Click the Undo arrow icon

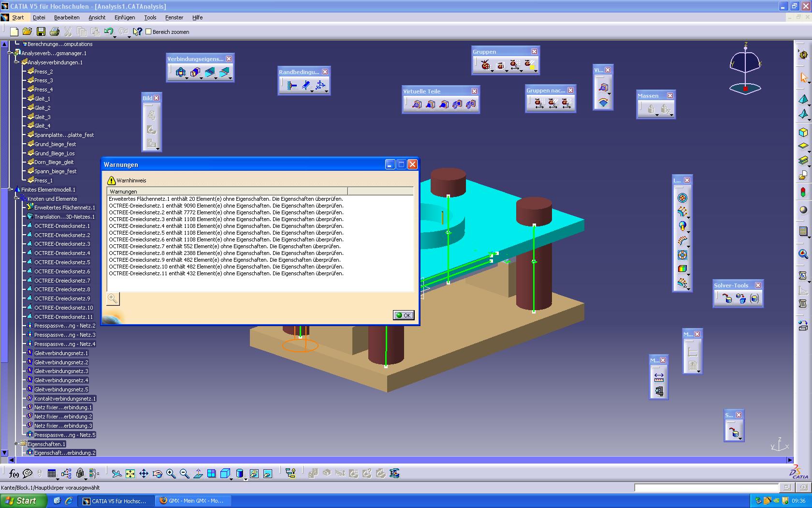tap(109, 31)
